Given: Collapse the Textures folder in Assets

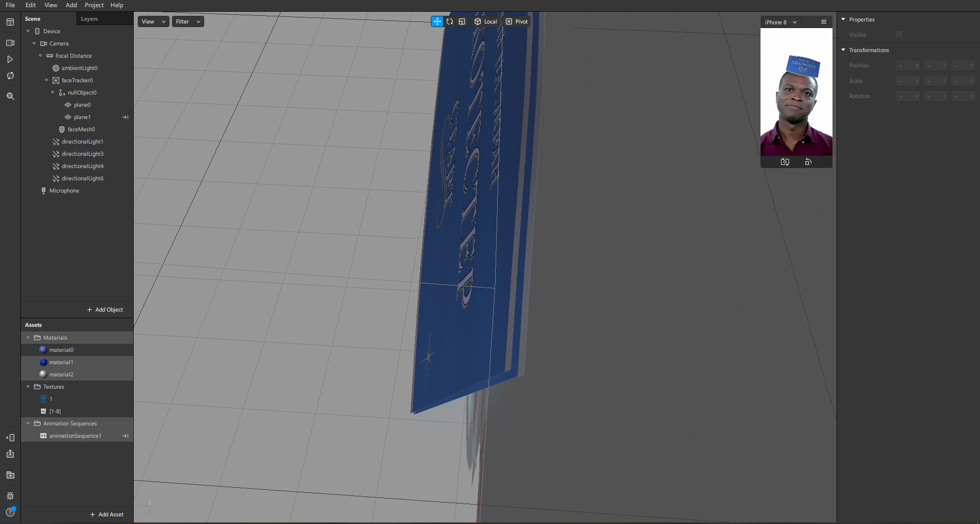Looking at the screenshot, I should tap(28, 387).
